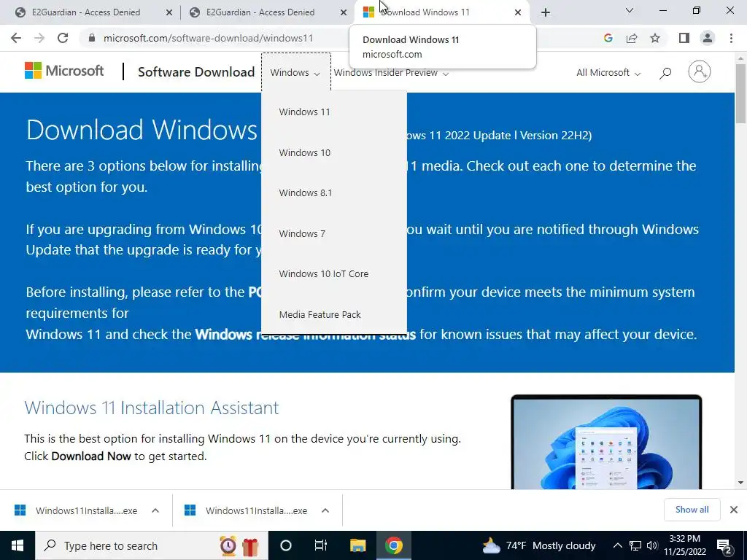Collapse the Windows dropdown menu
This screenshot has height=560, width=747.
click(295, 72)
